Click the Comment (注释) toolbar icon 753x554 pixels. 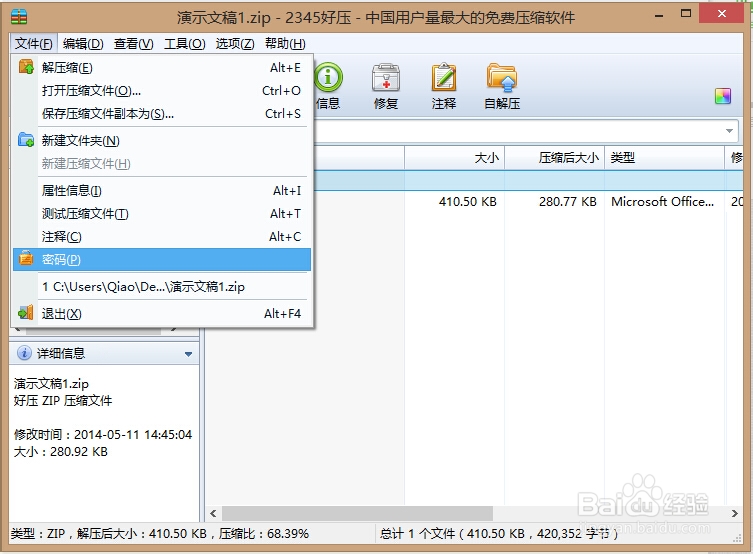pos(444,78)
